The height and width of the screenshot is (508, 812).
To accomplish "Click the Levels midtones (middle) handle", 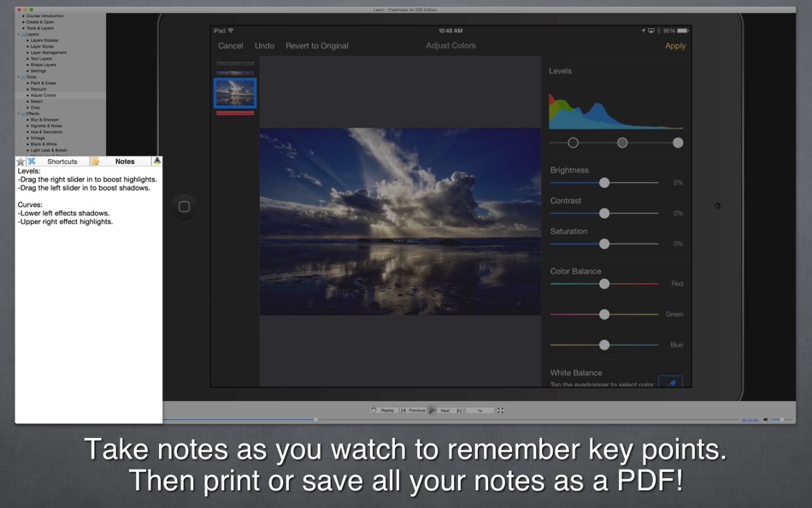I will point(622,143).
